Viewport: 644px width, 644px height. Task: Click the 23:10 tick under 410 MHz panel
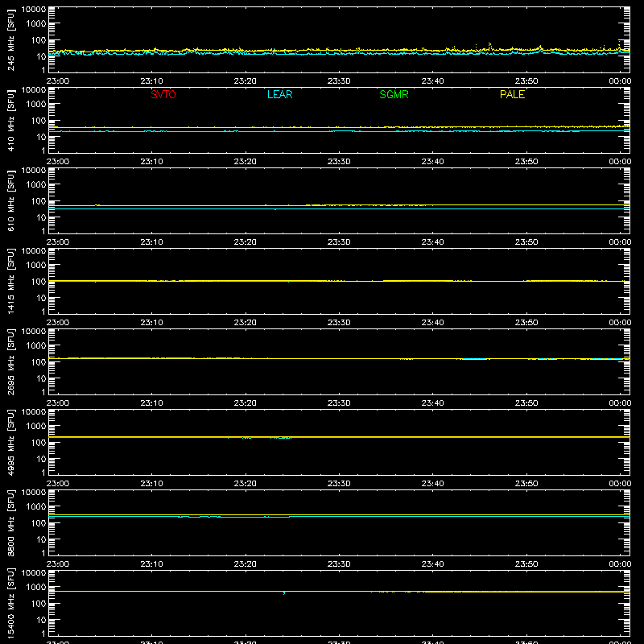point(151,162)
